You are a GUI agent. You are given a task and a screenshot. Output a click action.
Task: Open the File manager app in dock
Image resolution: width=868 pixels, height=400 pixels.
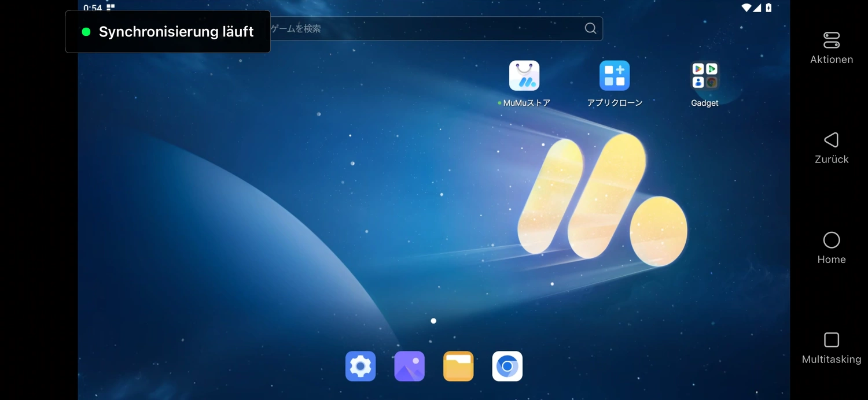(x=458, y=366)
